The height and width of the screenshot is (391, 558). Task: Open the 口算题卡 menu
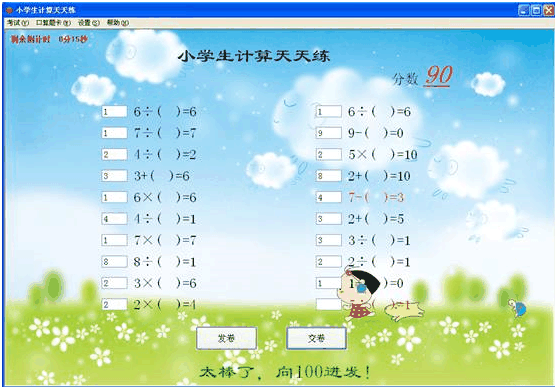53,23
